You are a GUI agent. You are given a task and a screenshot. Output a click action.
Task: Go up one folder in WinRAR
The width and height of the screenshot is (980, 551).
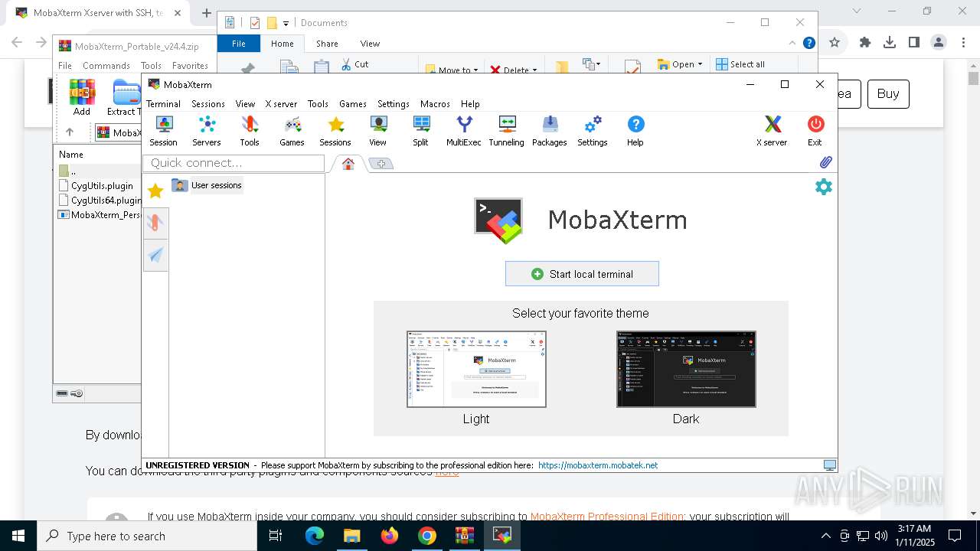click(x=70, y=132)
